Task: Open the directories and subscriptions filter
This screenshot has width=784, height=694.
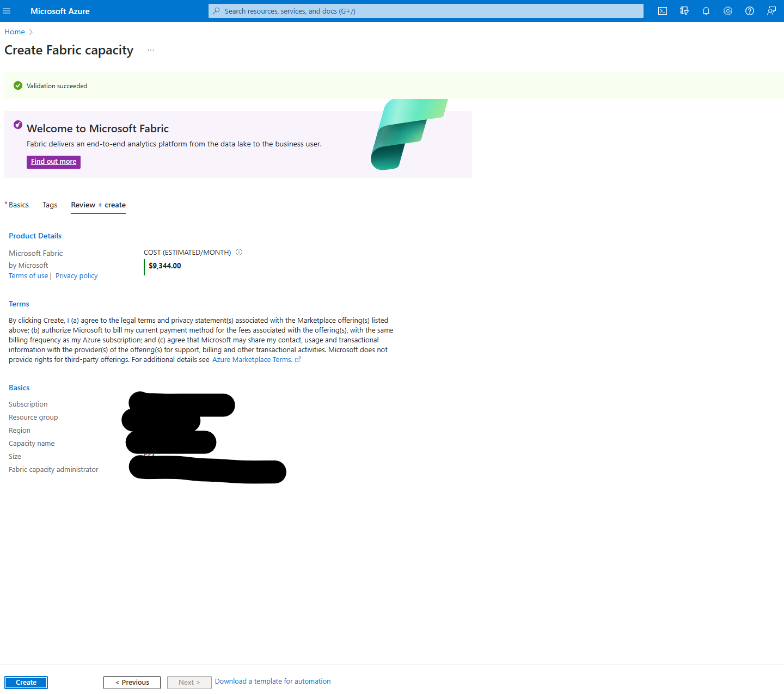Action: coord(684,11)
